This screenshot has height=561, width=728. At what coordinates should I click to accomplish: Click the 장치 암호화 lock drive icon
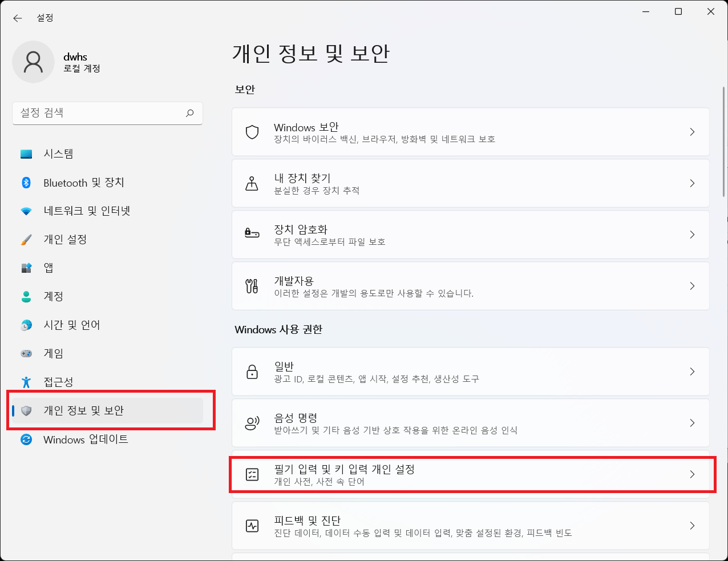[252, 233]
